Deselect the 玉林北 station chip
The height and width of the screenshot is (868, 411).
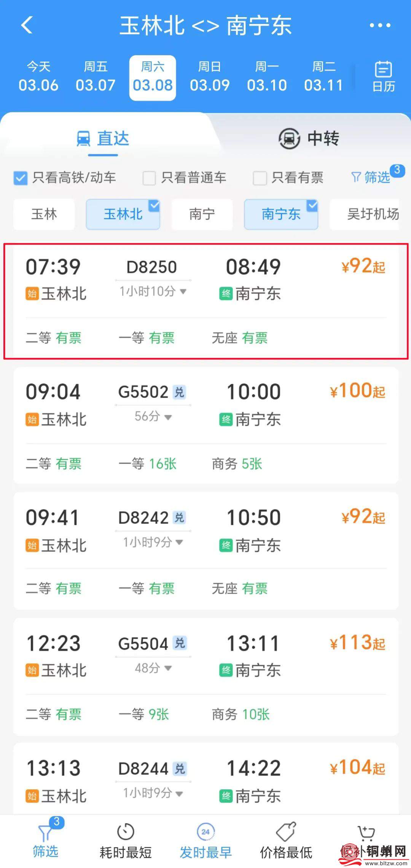[123, 214]
